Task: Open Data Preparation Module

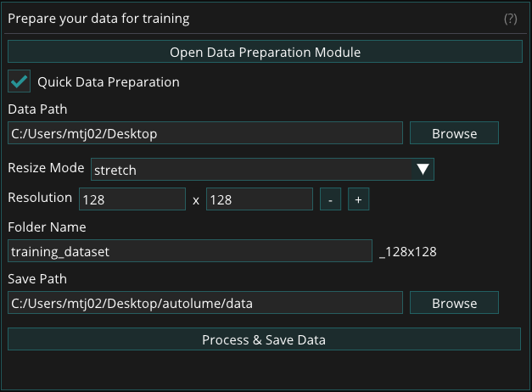Action: (265, 52)
